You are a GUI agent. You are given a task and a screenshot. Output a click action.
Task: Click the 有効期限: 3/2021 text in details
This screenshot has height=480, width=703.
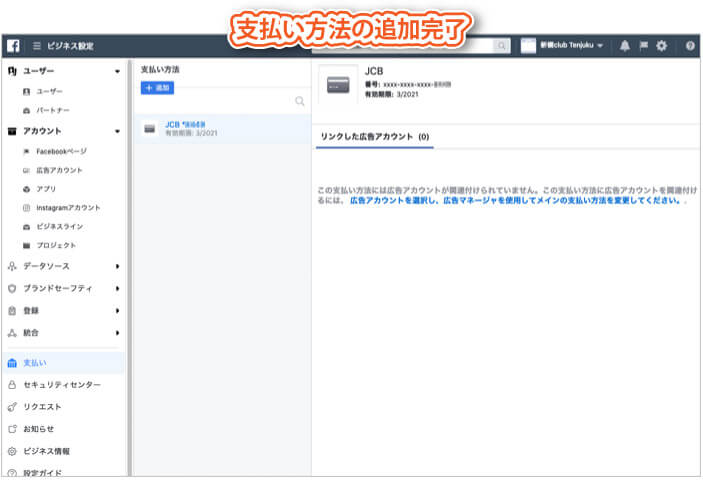click(392, 95)
